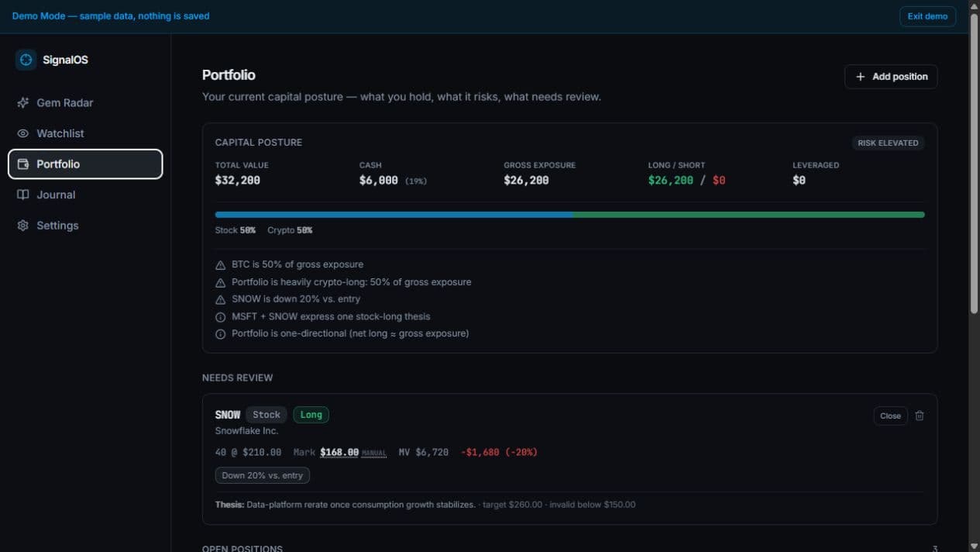
Task: Click the blue Stock allocation bar segment
Action: point(394,215)
